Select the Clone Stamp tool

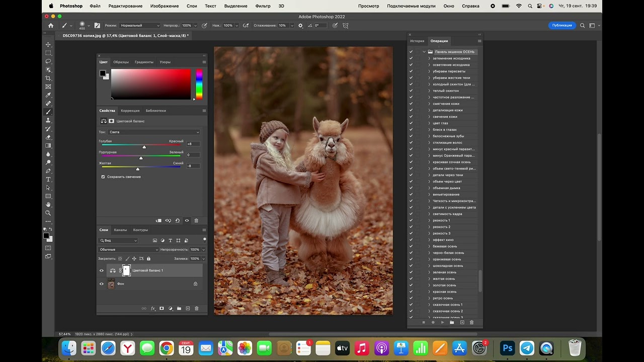tap(48, 120)
